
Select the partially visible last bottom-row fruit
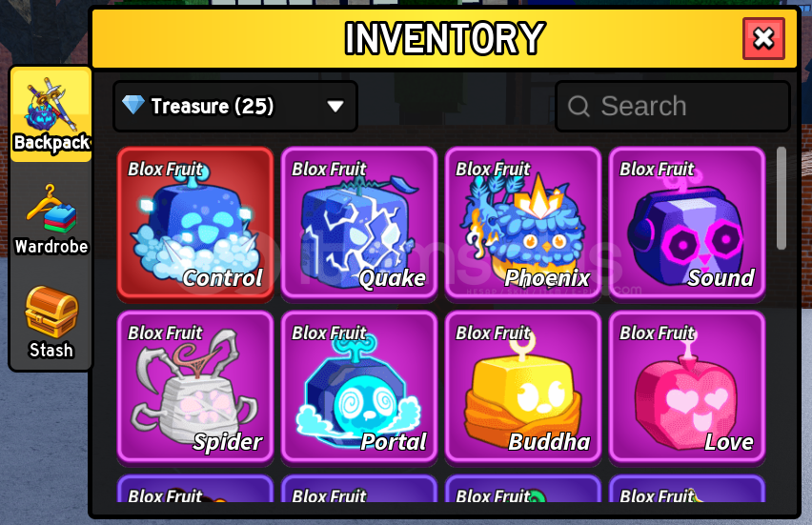(x=687, y=488)
